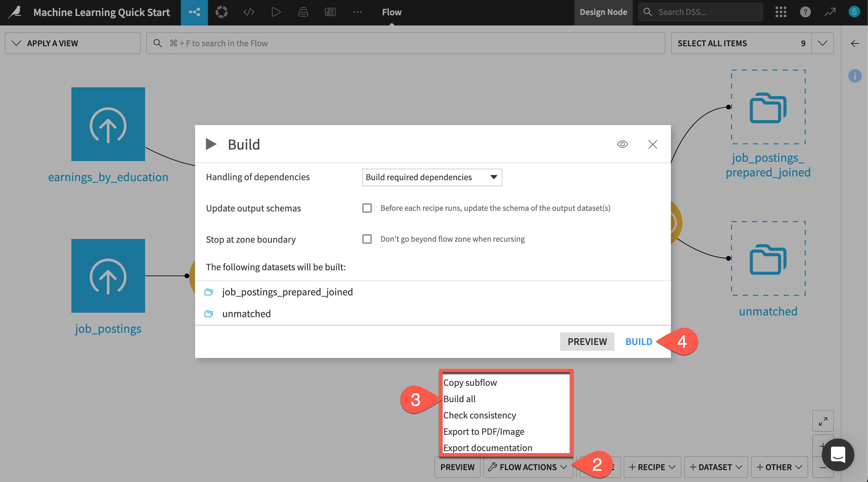Select the Flow navigation icon
This screenshot has height=482, width=868.
tap(194, 12)
